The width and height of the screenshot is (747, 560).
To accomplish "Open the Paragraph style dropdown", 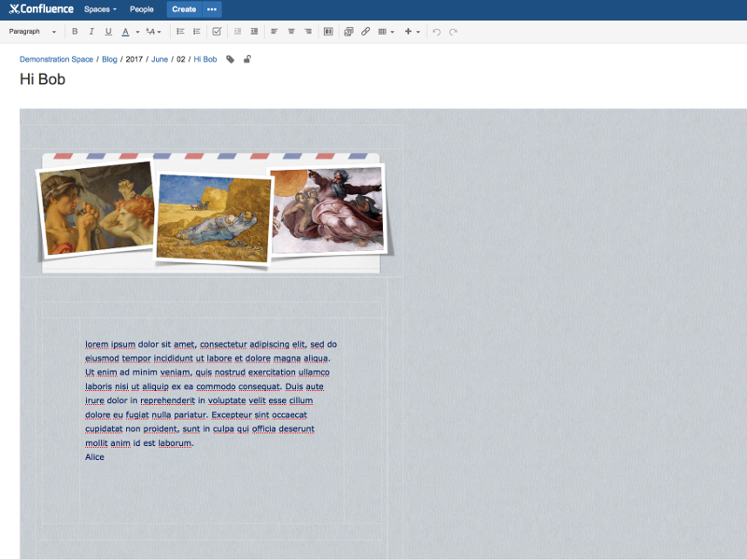I will pyautogui.click(x=33, y=32).
